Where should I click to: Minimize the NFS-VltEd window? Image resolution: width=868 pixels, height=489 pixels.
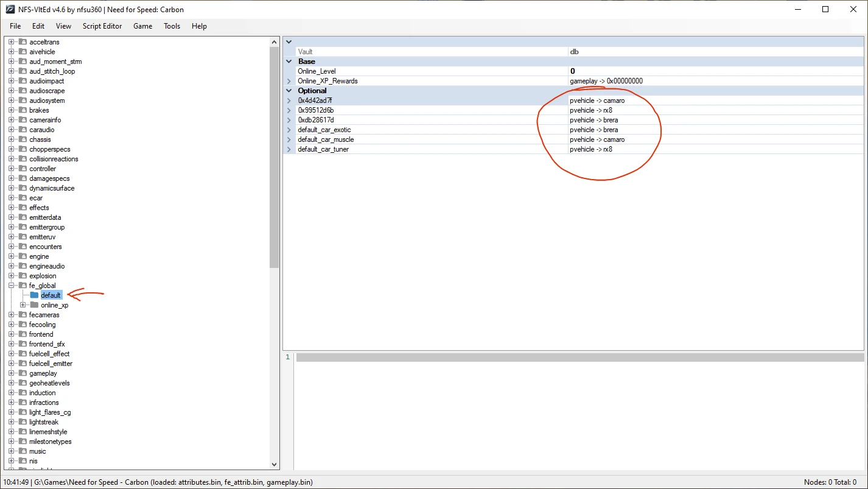(798, 9)
